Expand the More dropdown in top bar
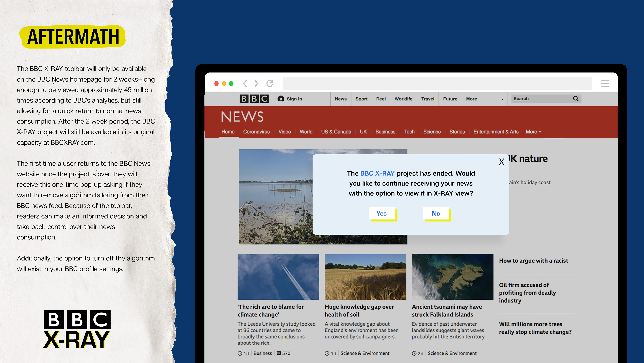 (x=502, y=99)
